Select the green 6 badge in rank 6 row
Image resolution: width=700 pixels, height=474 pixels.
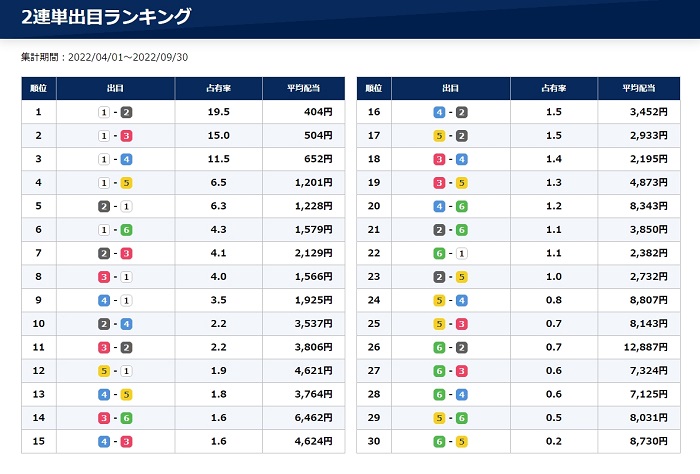[126, 229]
